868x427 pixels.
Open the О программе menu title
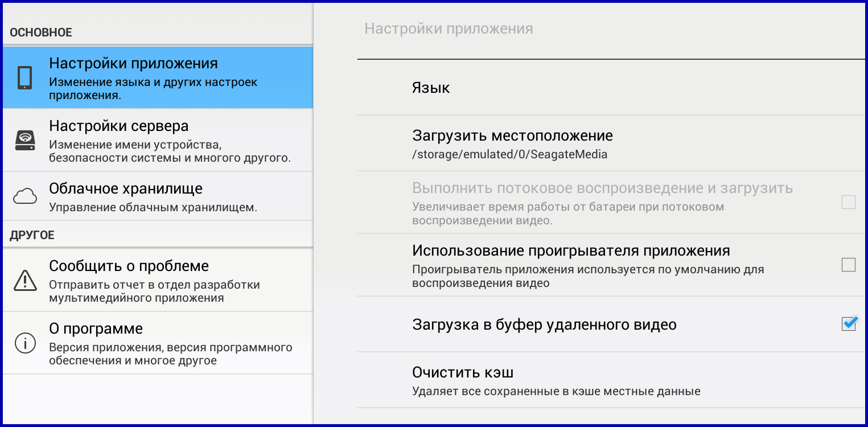96,329
